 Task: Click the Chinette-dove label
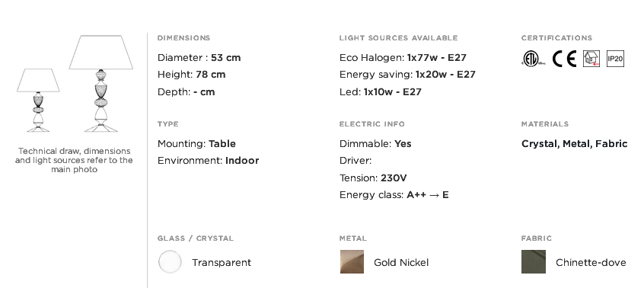coord(591,263)
